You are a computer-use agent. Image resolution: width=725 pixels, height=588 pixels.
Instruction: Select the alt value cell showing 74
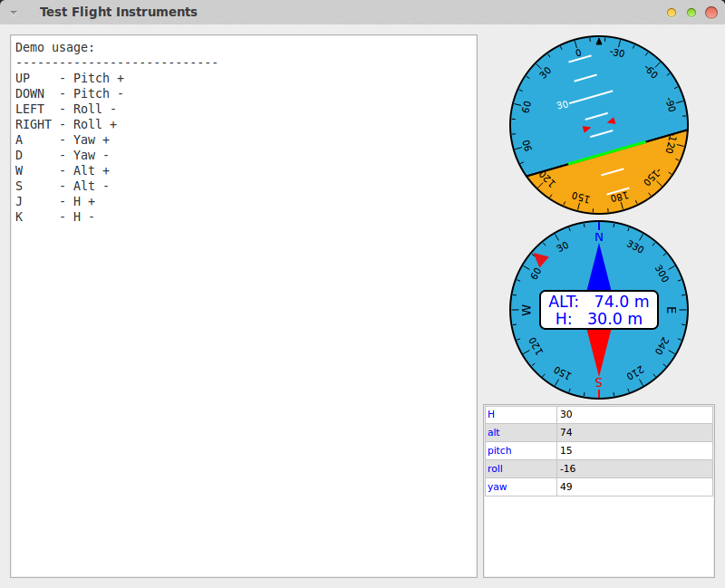coord(634,432)
